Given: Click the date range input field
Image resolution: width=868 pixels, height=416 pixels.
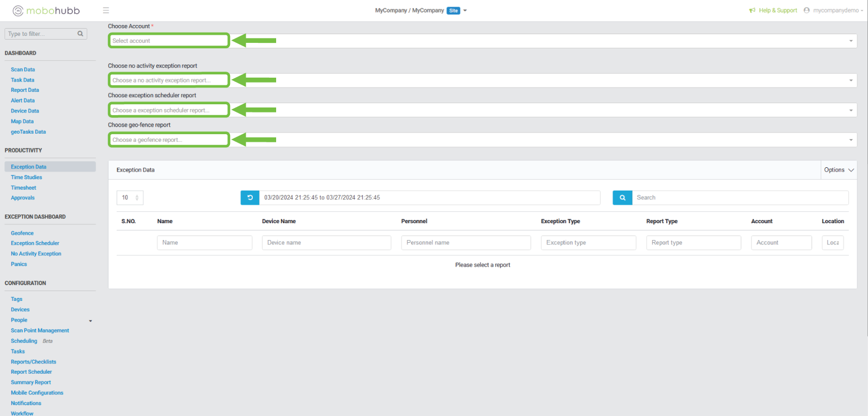Looking at the screenshot, I should 430,198.
